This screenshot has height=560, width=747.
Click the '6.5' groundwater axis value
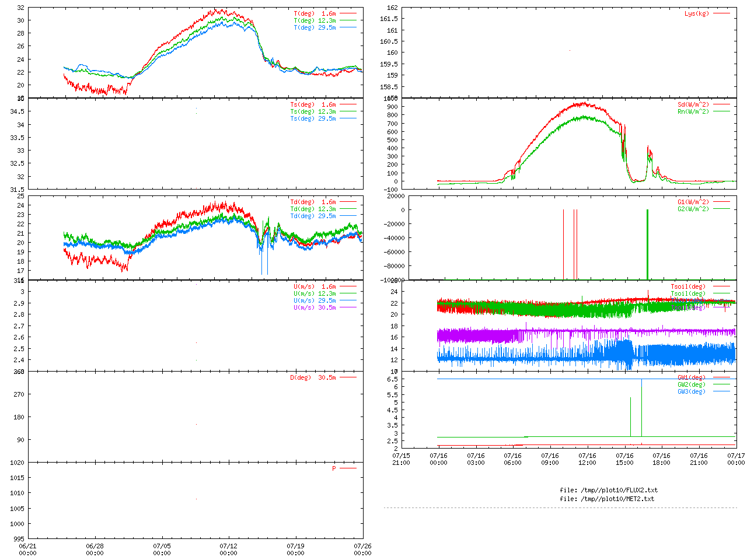tap(393, 379)
